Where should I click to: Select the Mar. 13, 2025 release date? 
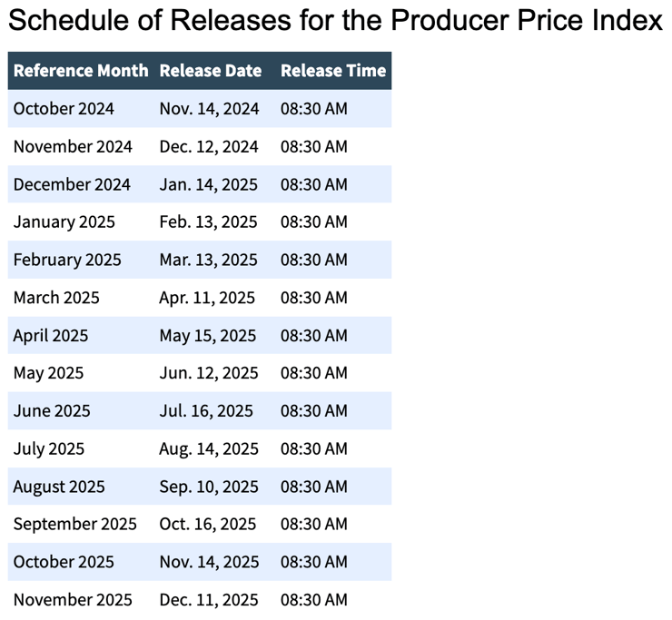point(208,260)
